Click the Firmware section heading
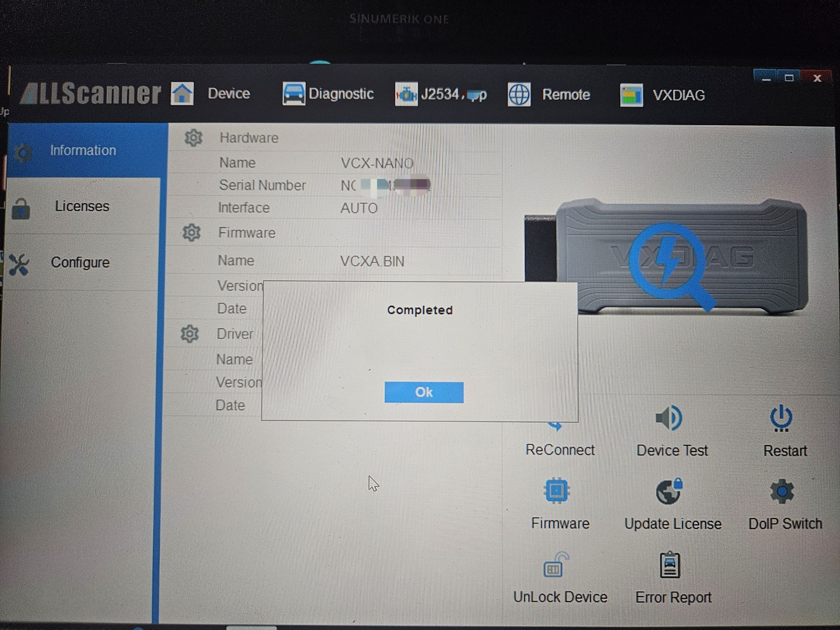Viewport: 840px width, 630px height. coord(247,233)
